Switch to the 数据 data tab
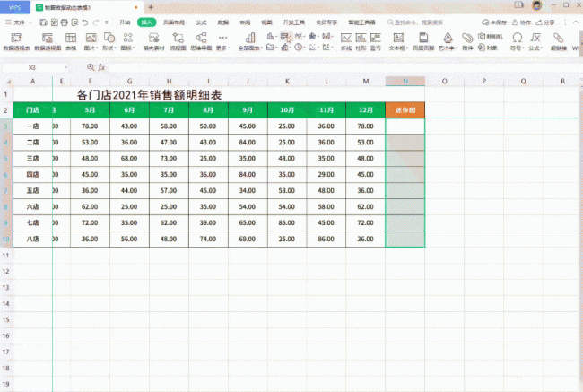 (x=223, y=22)
